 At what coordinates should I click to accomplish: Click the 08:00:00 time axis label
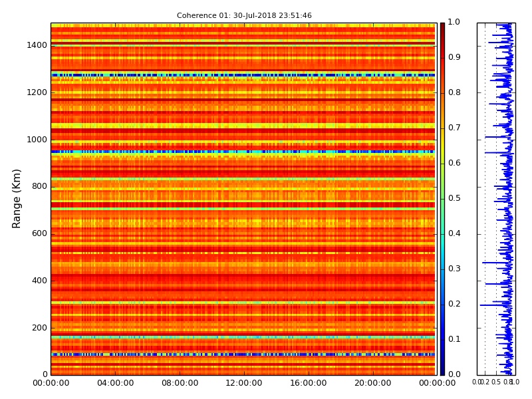tap(180, 383)
